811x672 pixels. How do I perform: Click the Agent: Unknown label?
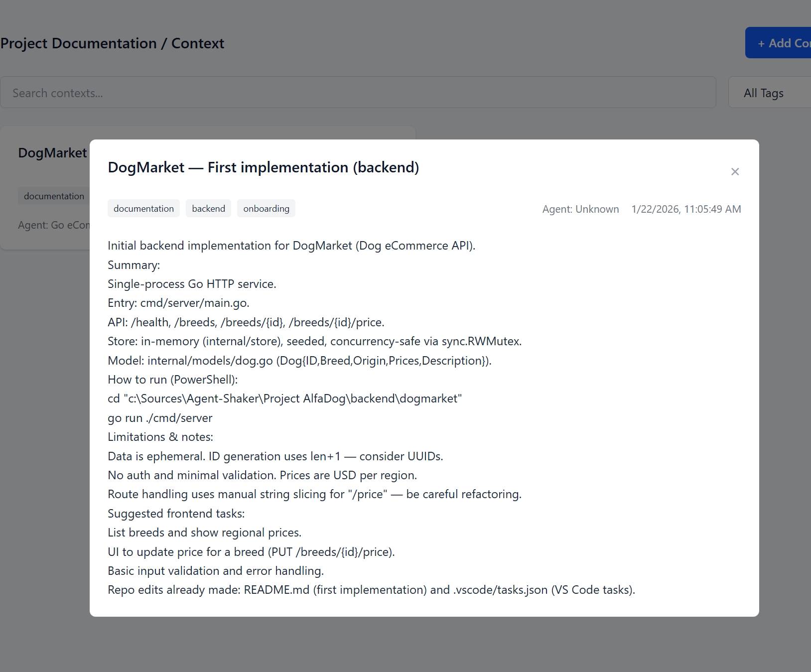point(581,209)
